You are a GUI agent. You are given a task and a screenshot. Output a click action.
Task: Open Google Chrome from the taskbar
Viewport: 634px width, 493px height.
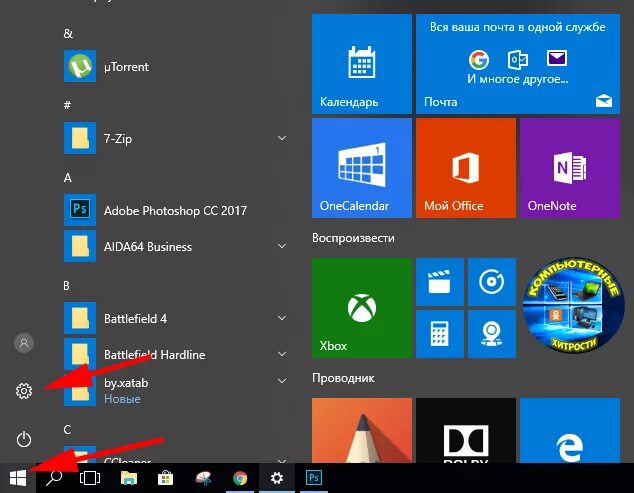point(240,478)
